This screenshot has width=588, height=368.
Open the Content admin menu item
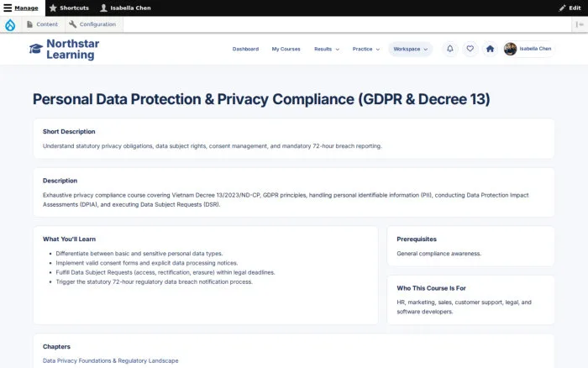tap(47, 24)
